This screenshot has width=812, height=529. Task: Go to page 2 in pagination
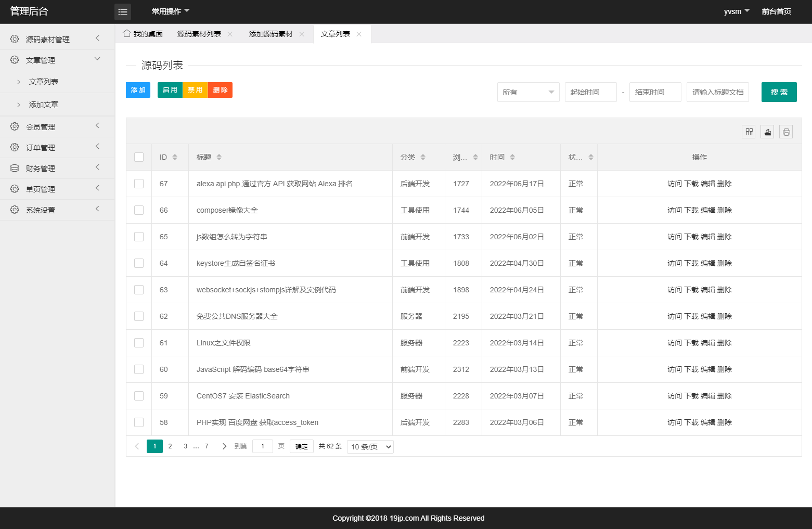click(170, 446)
